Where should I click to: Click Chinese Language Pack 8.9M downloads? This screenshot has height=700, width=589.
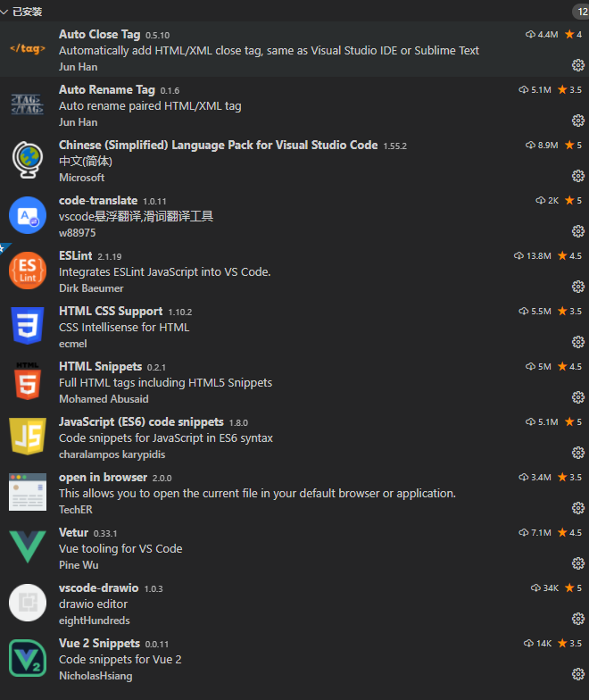[542, 145]
